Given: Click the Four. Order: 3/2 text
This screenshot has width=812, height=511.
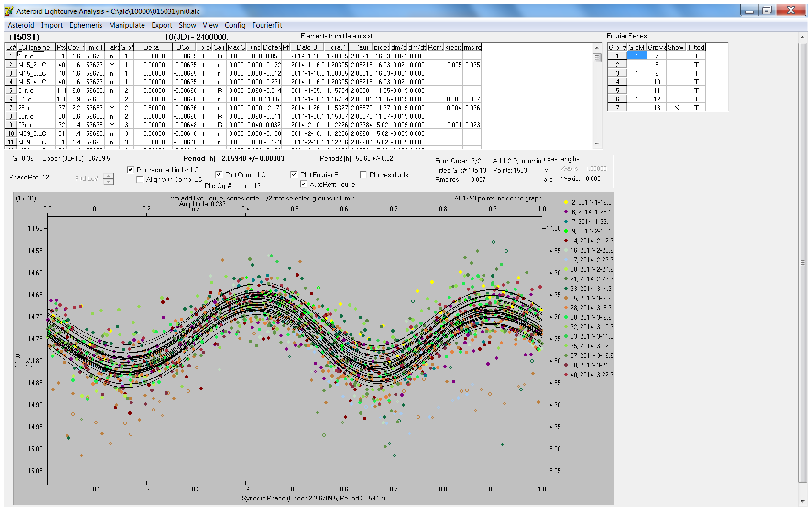Looking at the screenshot, I should (458, 161).
